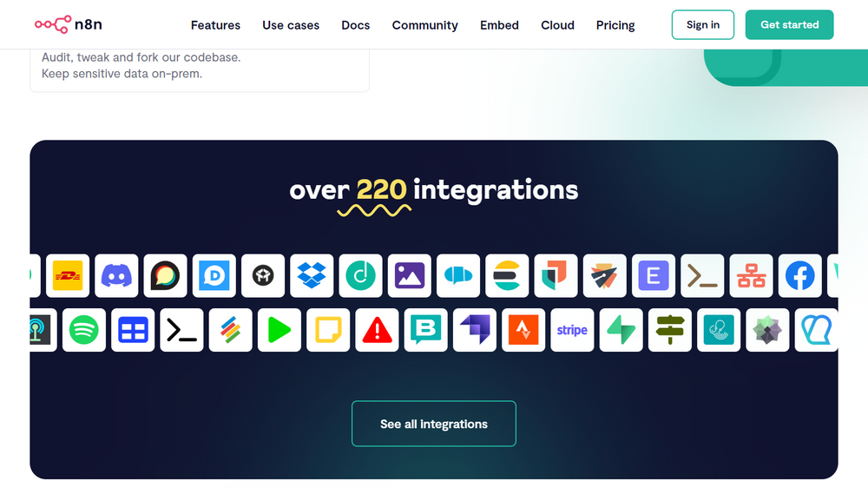The height and width of the screenshot is (488, 868).
Task: Click the Spotify integration icon
Action: coord(84,330)
